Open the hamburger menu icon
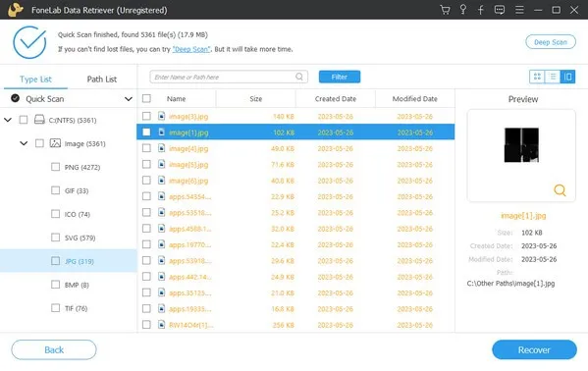 point(519,10)
